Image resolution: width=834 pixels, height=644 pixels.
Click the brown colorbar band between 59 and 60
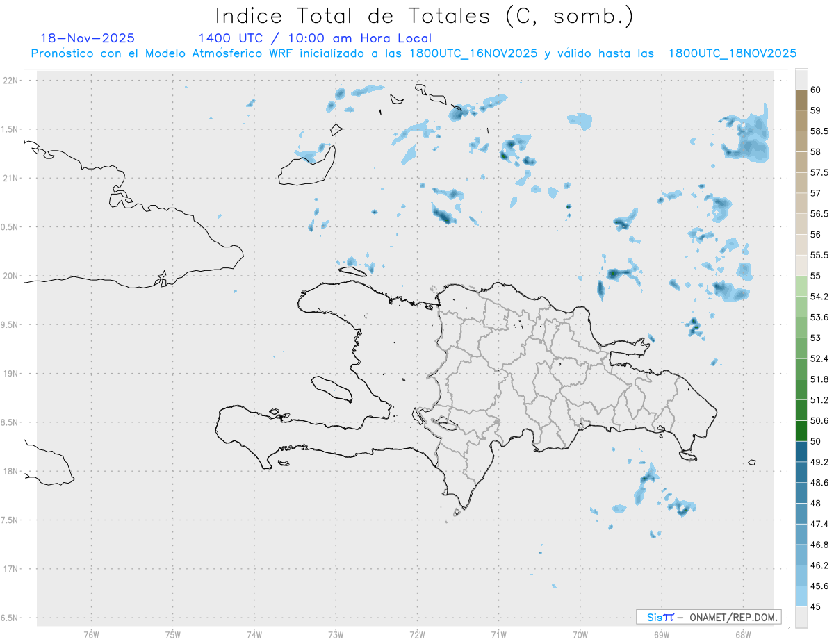801,100
